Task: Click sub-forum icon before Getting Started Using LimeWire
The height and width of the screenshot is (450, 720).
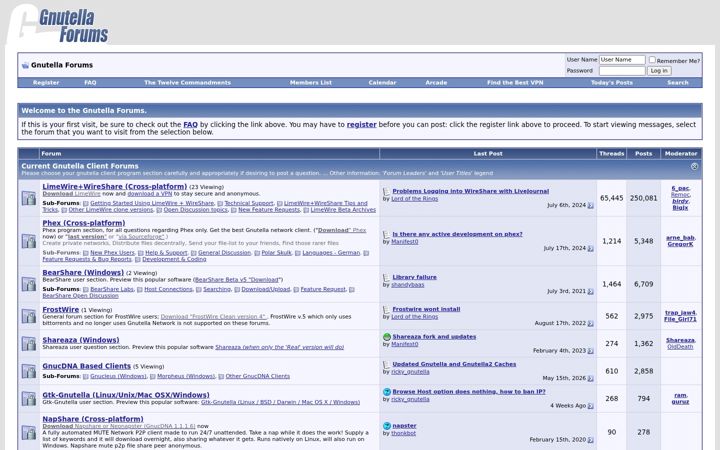Action: click(85, 203)
